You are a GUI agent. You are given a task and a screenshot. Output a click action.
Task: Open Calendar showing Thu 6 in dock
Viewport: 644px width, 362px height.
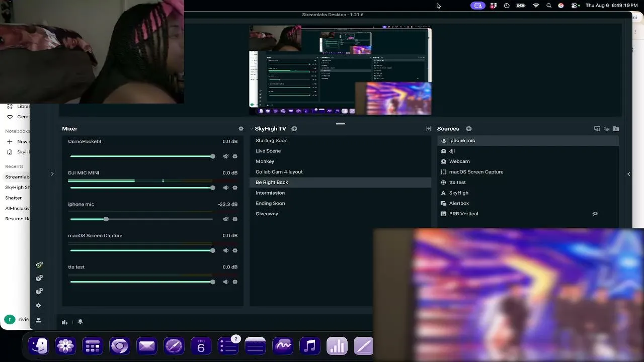coord(201,346)
